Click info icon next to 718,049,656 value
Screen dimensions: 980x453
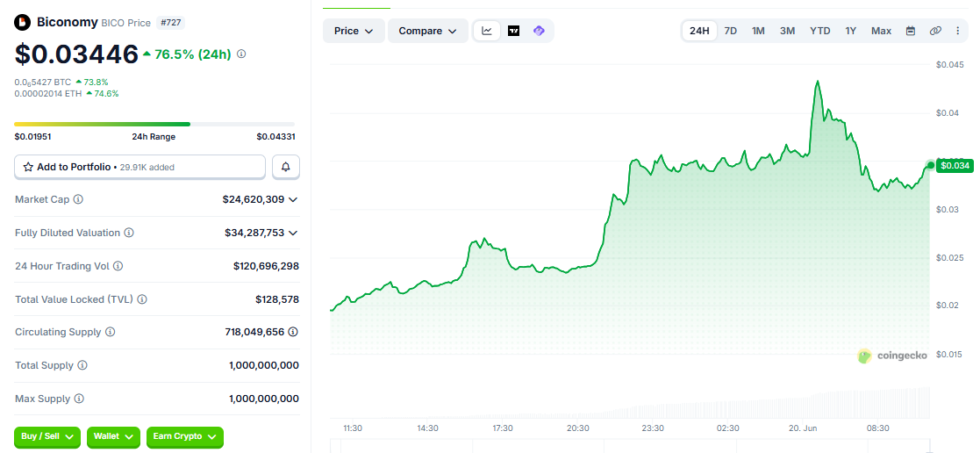pyautogui.click(x=293, y=332)
